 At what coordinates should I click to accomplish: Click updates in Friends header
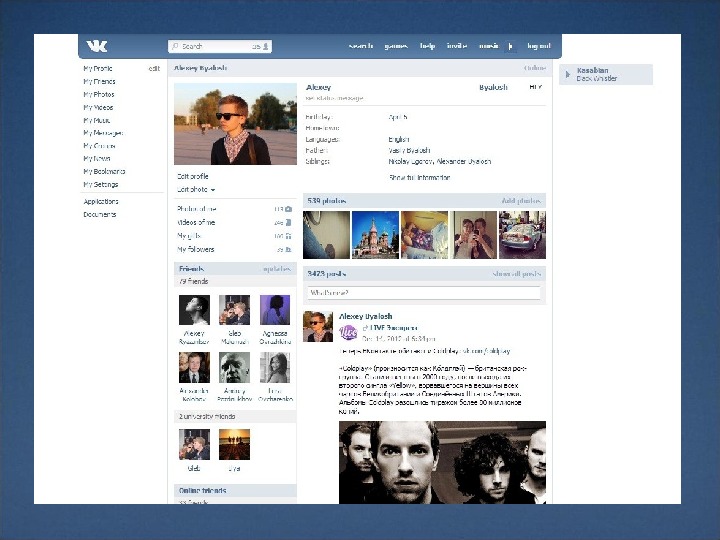[276, 269]
